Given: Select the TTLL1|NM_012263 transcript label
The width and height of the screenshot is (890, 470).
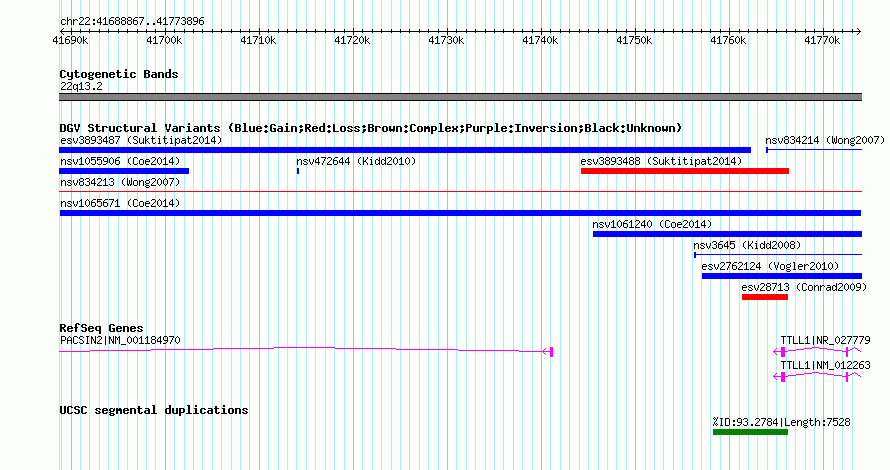Looking at the screenshot, I should coord(825,366).
